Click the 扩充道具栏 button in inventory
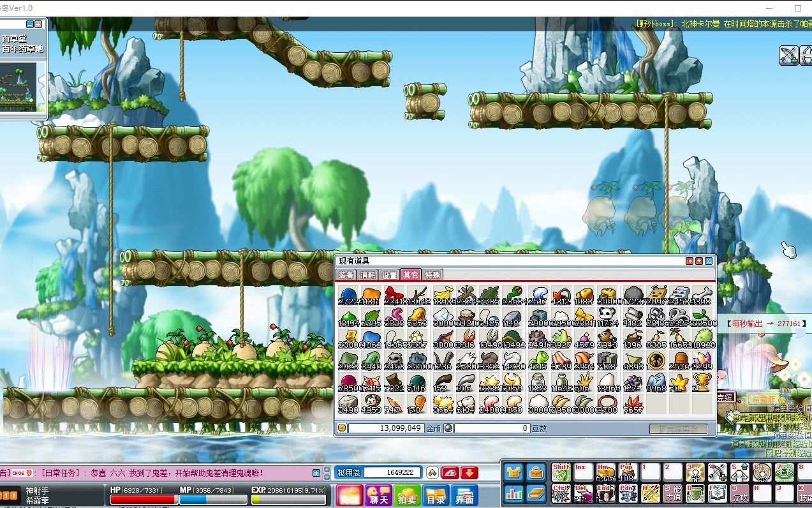This screenshot has height=508, width=812. [678, 429]
